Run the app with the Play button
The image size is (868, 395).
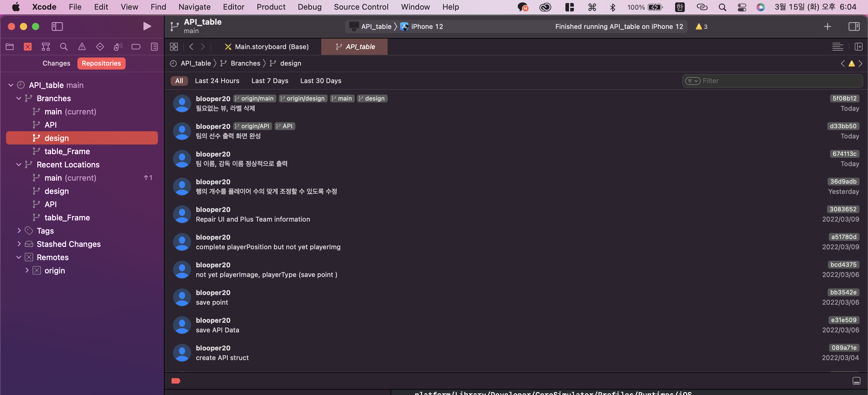(147, 26)
